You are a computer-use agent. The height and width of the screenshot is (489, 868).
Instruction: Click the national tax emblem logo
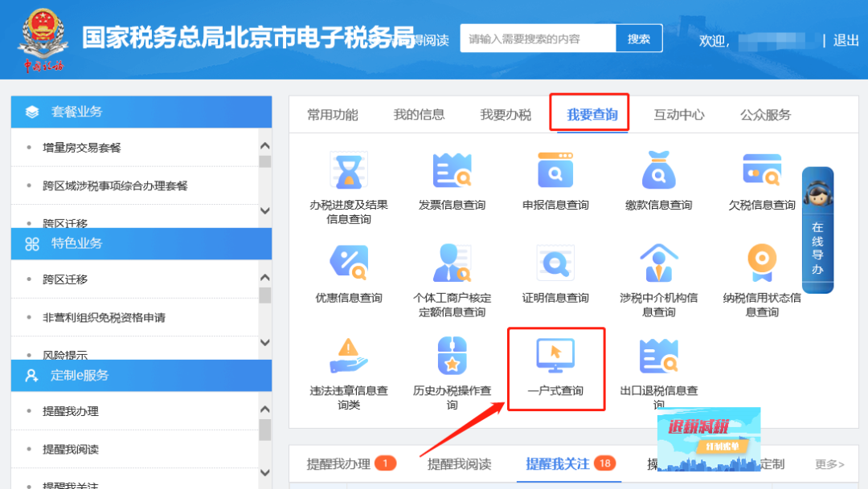pos(43,39)
